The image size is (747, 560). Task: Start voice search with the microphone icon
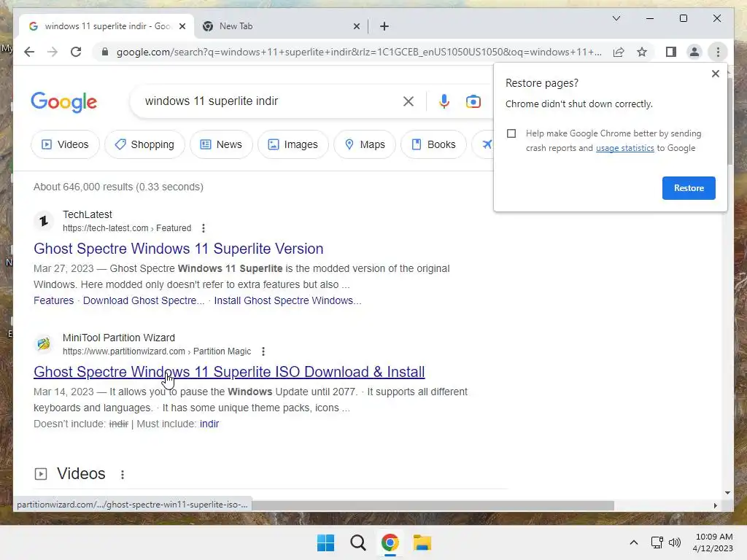tap(444, 101)
